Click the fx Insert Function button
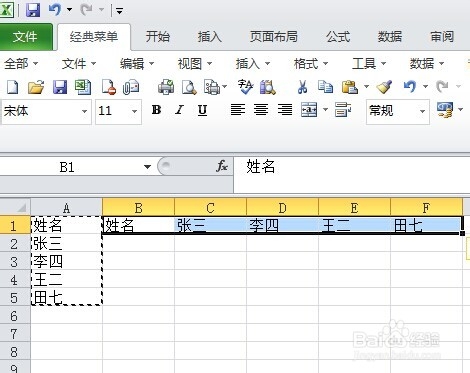470x373 pixels. (222, 166)
